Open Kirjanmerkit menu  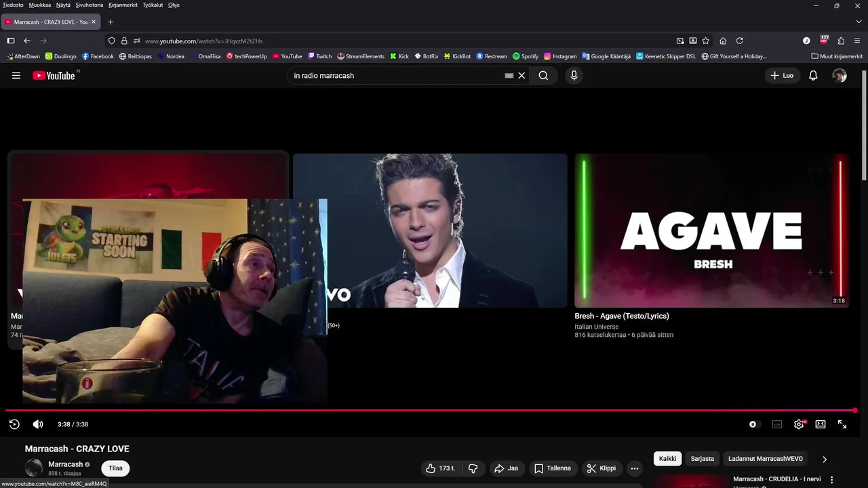point(123,5)
